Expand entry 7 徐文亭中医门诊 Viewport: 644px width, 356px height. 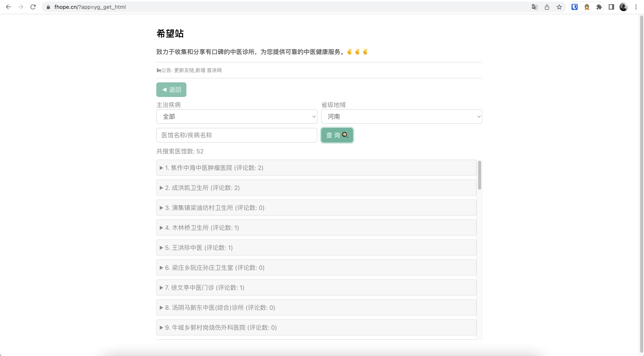[x=316, y=288]
